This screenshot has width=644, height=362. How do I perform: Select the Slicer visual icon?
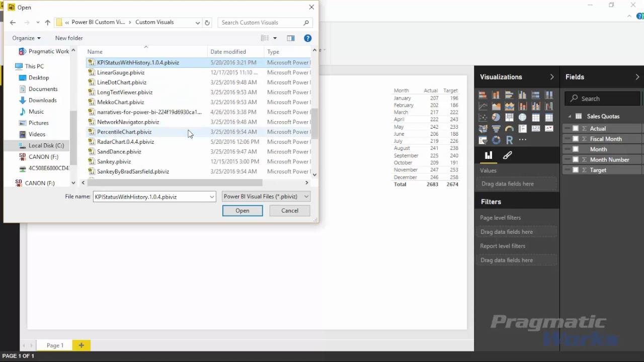483,140
